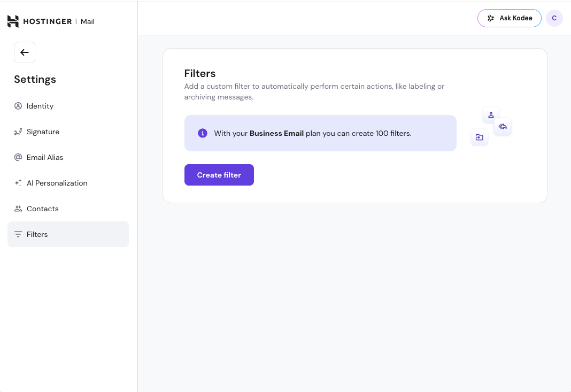Click the Filters lines icon in sidebar
Image resolution: width=571 pixels, height=392 pixels.
18,234
